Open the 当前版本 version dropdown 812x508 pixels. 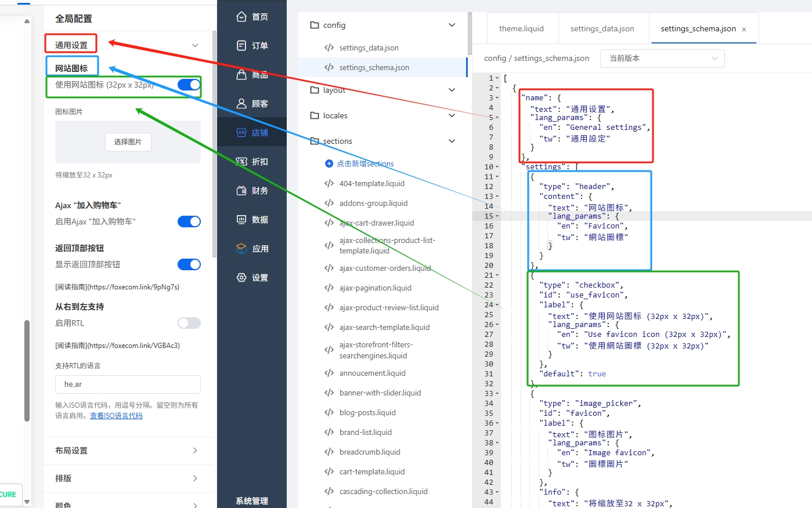pos(663,58)
